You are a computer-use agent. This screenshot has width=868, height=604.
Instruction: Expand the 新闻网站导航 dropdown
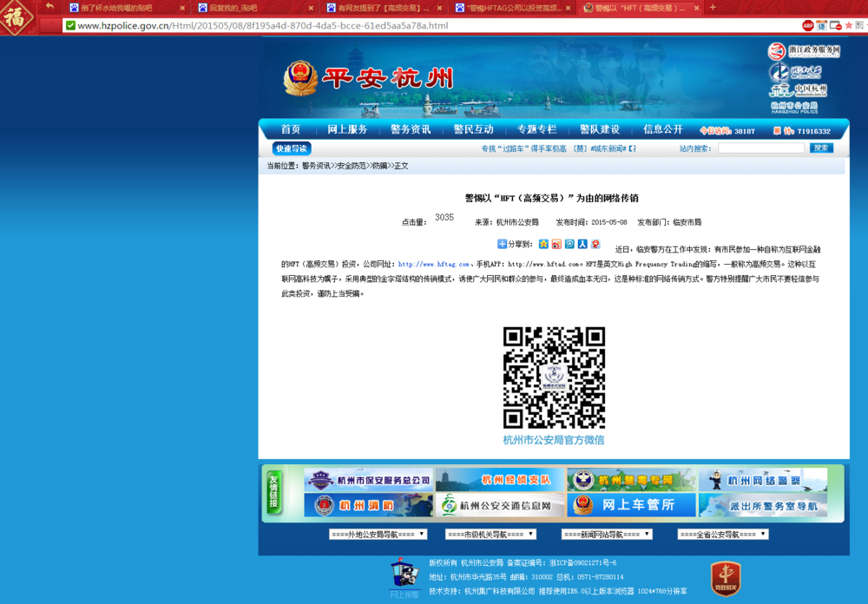tap(608, 534)
